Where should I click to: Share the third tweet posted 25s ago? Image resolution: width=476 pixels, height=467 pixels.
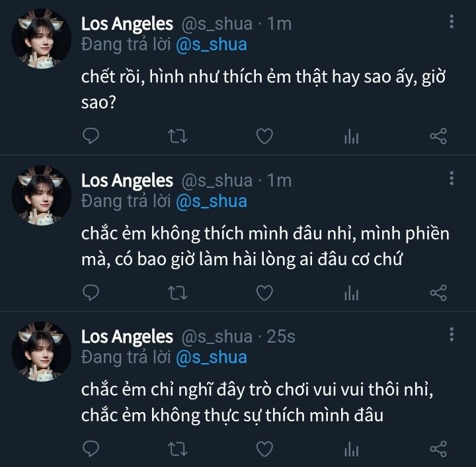438,449
